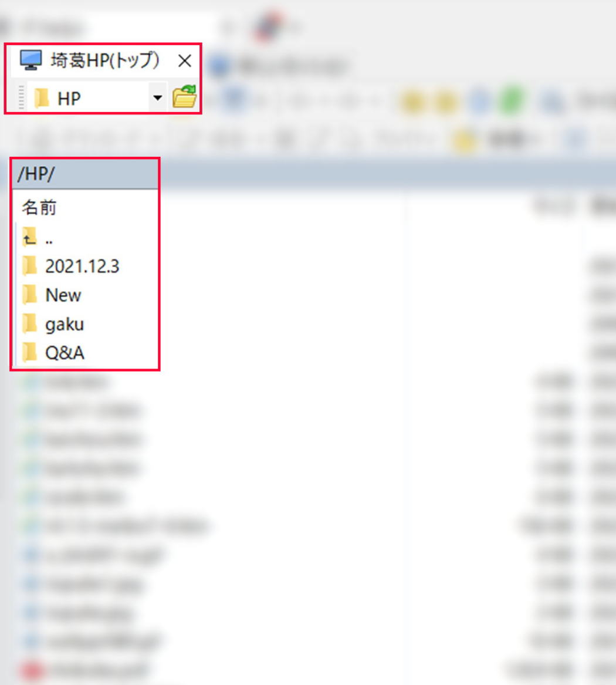This screenshot has height=685, width=616.
Task: Select the gaku folder name
Action: tap(65, 324)
